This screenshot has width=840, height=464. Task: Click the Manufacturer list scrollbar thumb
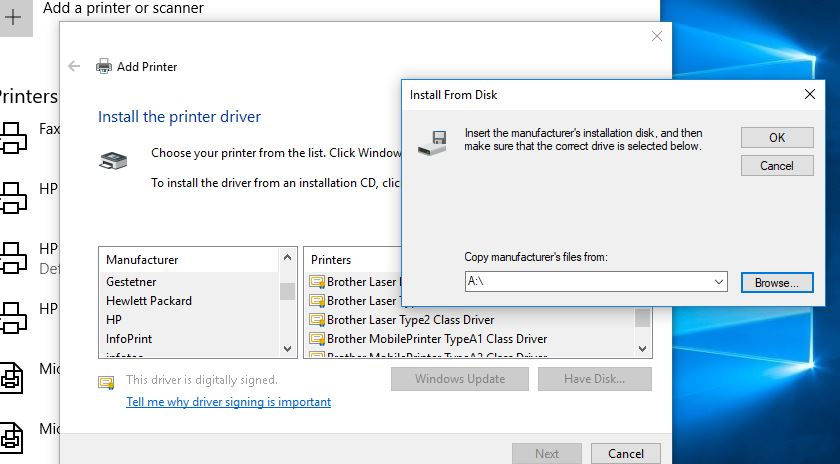click(287, 291)
